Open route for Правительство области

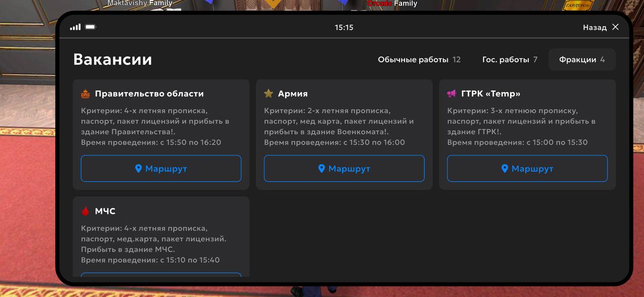tap(161, 169)
